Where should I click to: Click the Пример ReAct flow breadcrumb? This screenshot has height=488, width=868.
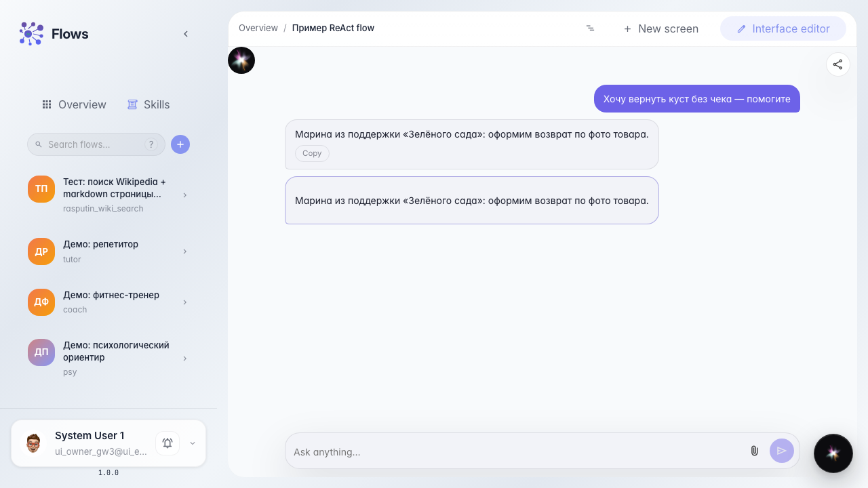333,28
